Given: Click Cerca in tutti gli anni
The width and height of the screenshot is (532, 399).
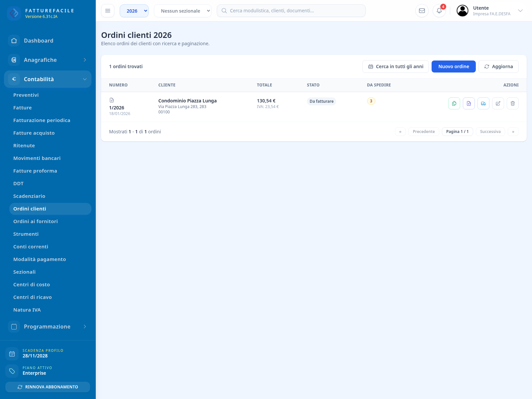Looking at the screenshot, I should pyautogui.click(x=396, y=66).
